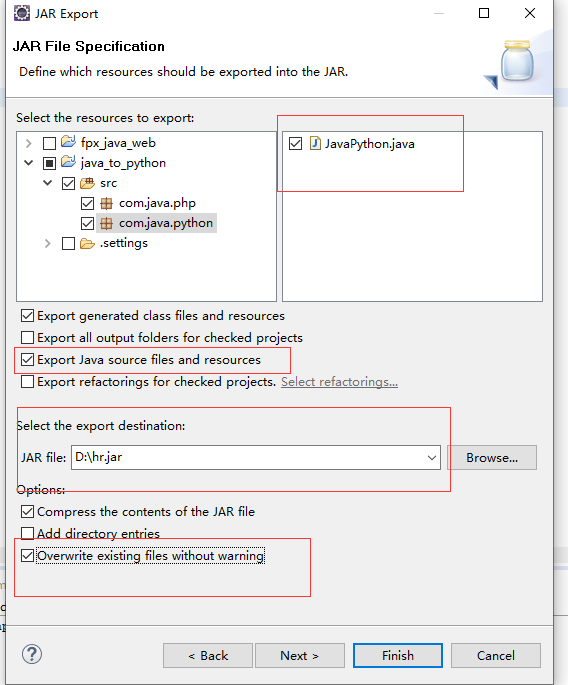Toggle Add directory entries checkbox
Image resolution: width=568 pixels, height=685 pixels.
[28, 533]
